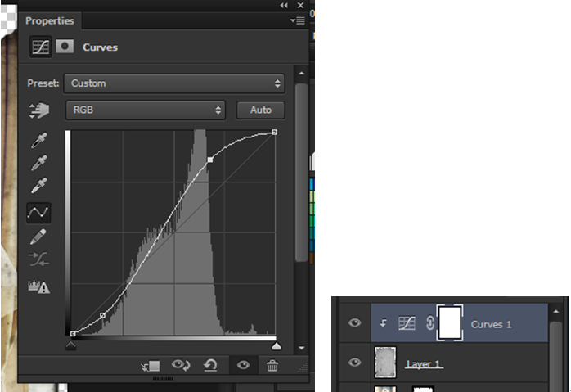Screen dimensions: 571x392
Task: Pick the white point eyedropper
Action: pos(39,186)
